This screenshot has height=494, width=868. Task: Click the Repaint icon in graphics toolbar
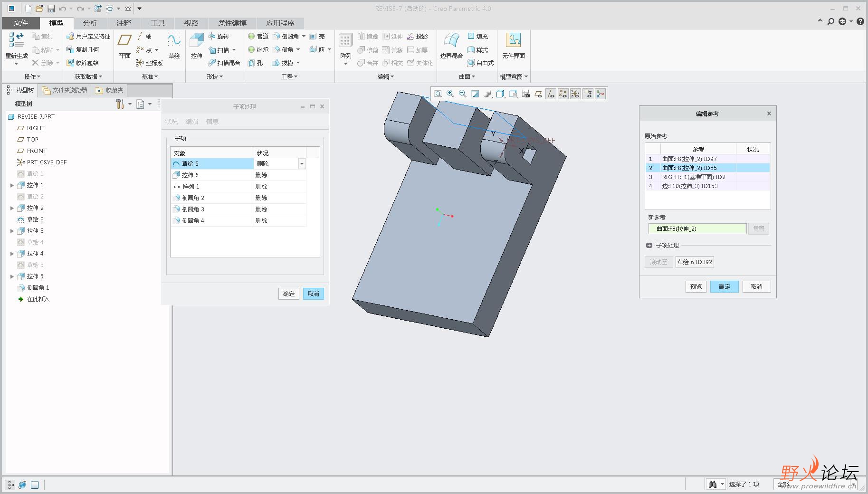point(475,94)
